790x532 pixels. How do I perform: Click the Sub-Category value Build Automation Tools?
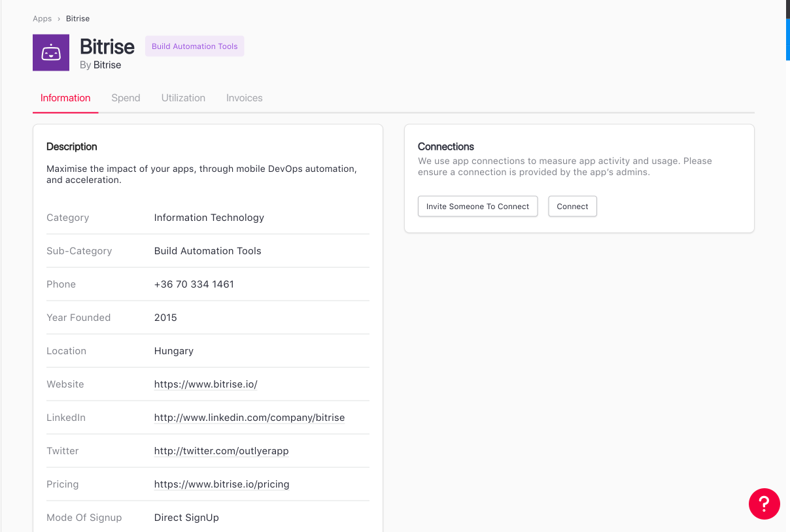[208, 251]
